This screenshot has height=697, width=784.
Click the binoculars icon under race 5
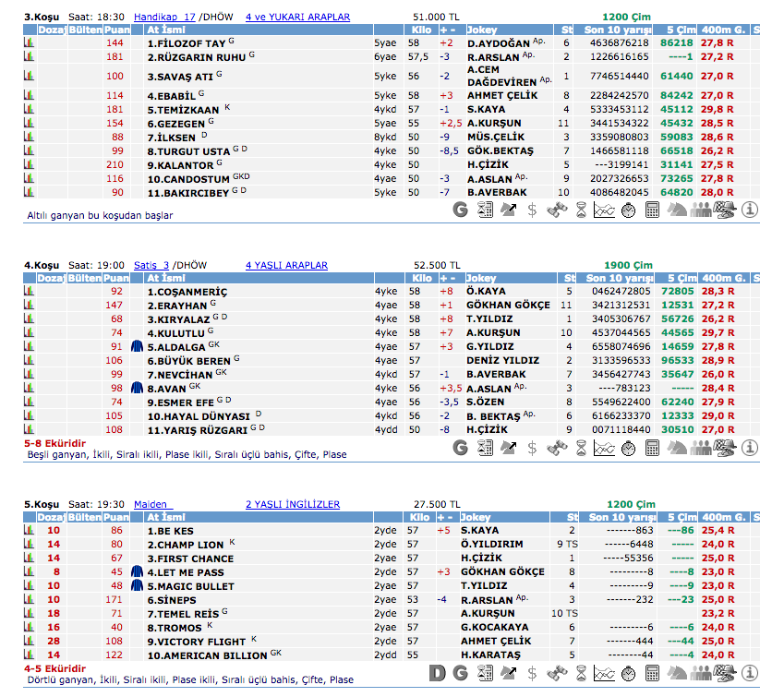(557, 674)
